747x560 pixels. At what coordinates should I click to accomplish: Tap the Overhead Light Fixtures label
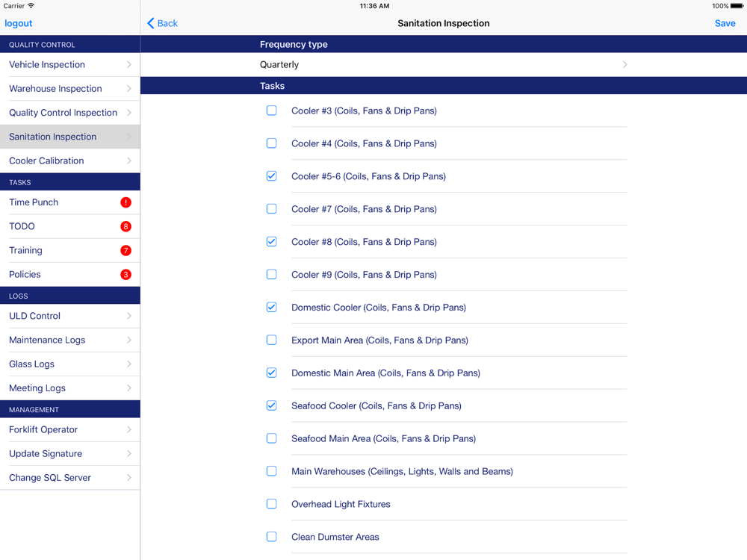coord(341,504)
